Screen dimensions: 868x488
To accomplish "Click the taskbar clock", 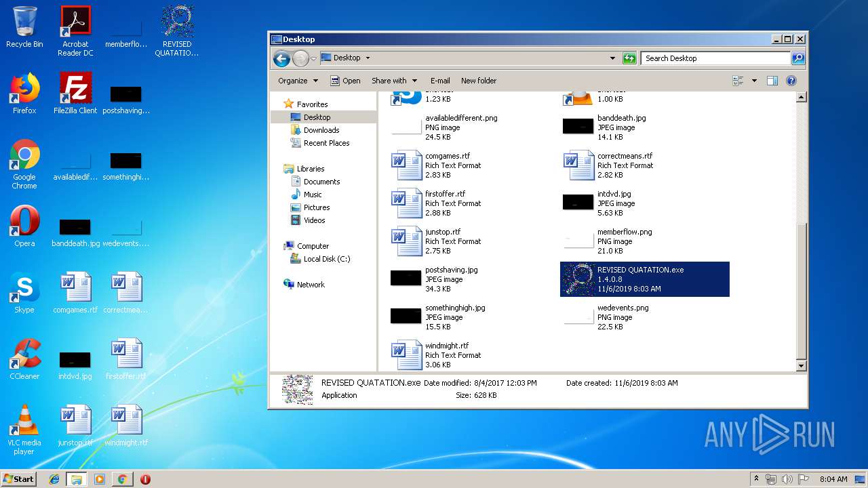I will 833,479.
